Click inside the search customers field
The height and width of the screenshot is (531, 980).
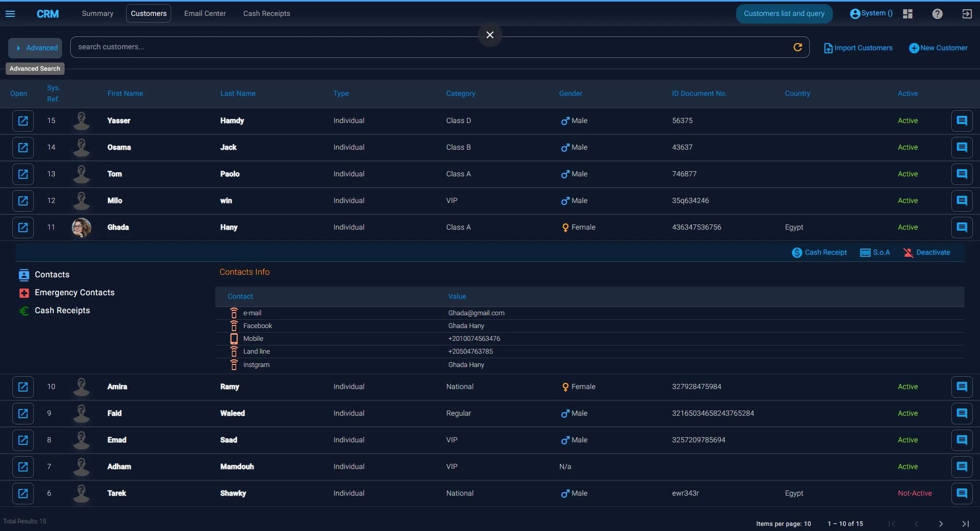tap(308, 47)
